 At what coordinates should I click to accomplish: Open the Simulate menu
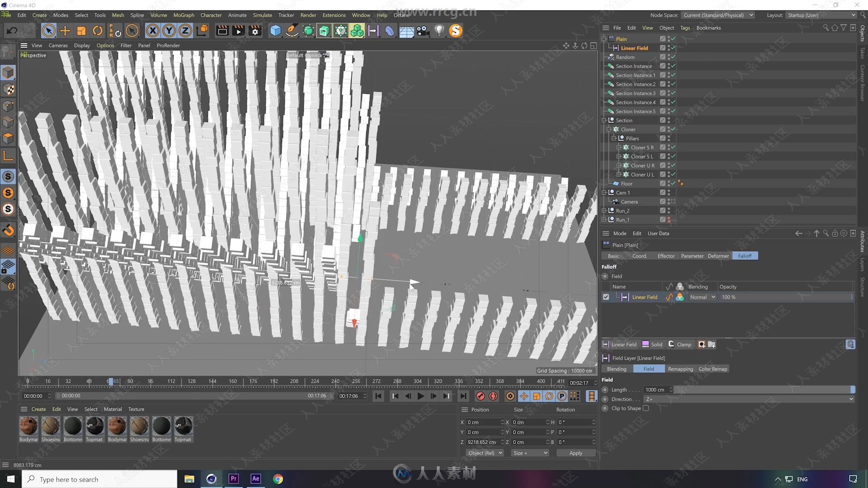262,15
